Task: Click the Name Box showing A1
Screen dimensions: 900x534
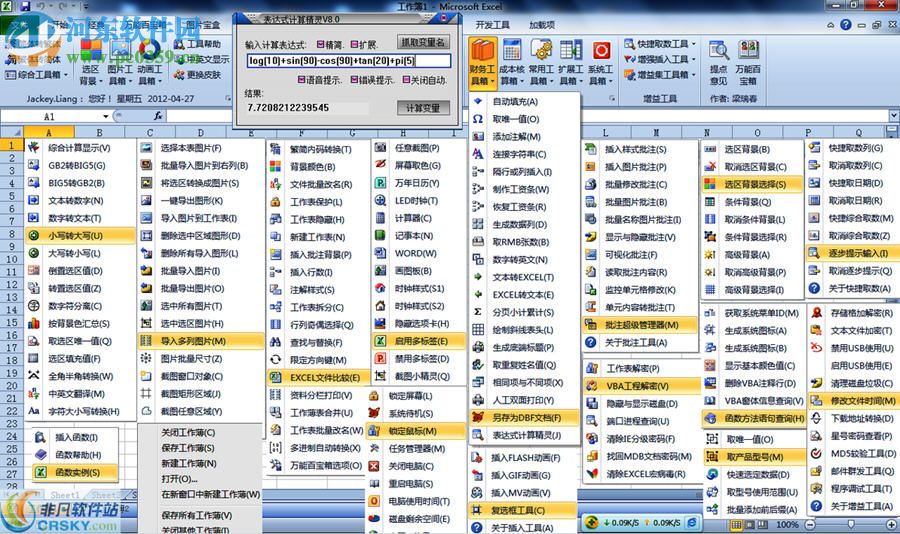Action: (51, 117)
